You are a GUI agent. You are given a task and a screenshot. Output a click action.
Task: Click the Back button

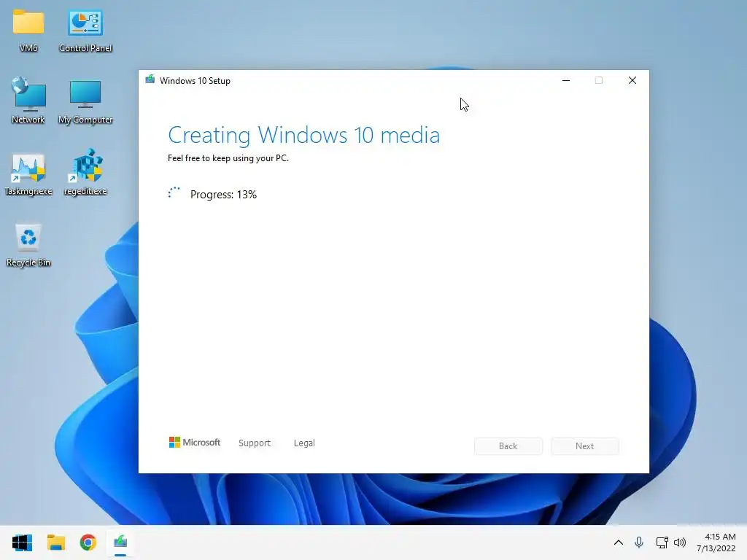[508, 446]
